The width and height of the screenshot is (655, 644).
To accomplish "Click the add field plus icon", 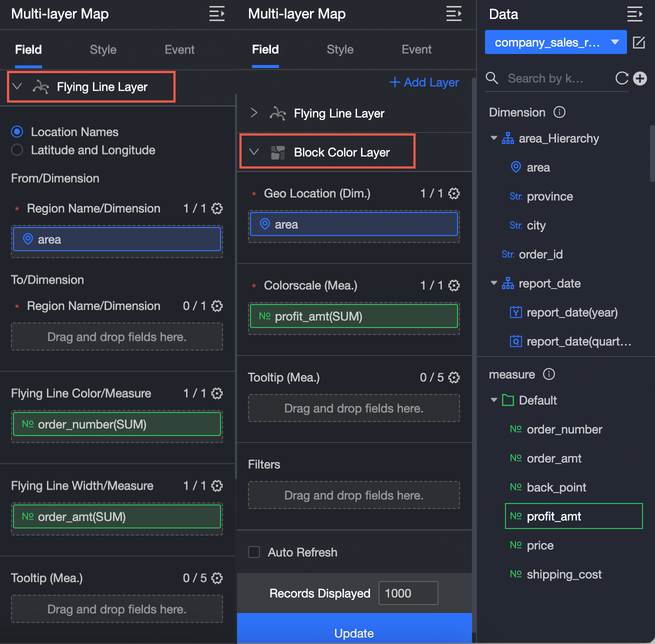I will [x=640, y=78].
